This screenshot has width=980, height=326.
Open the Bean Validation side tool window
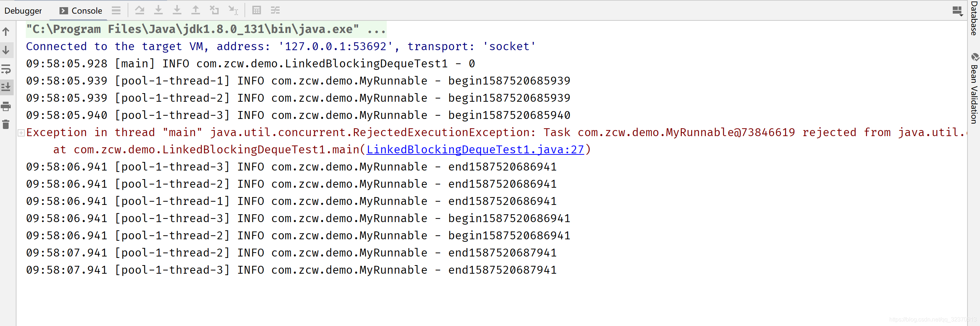pyautogui.click(x=974, y=89)
